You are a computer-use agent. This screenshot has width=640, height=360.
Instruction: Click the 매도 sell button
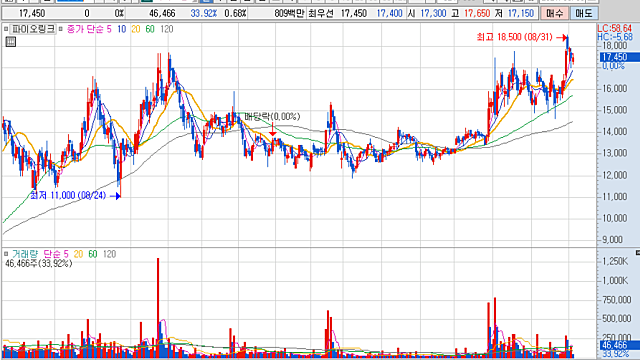pyautogui.click(x=584, y=13)
